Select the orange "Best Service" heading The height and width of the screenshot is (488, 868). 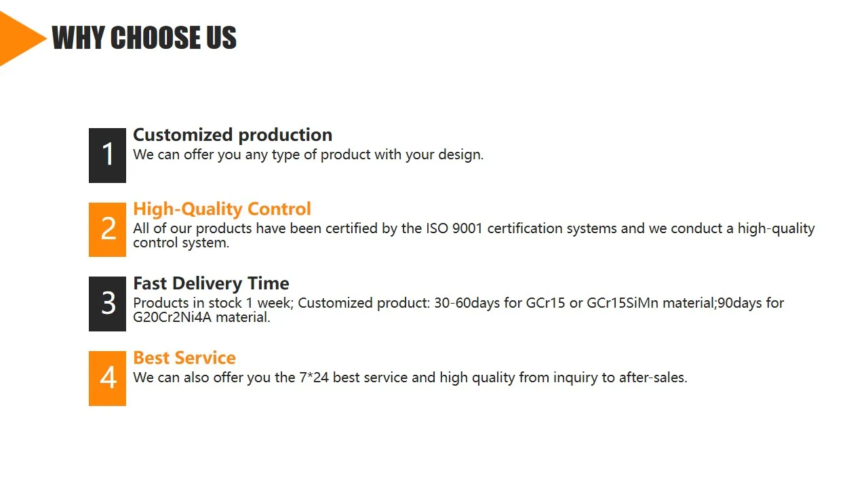coord(184,358)
